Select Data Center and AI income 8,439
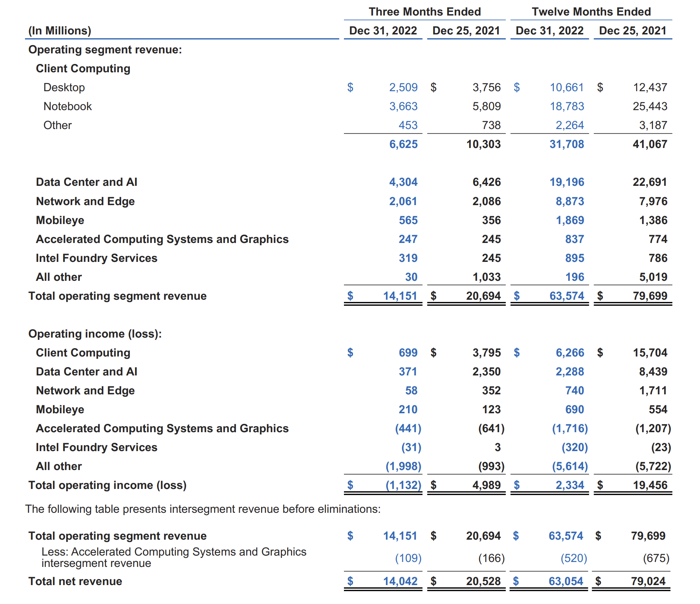700x604 pixels. pyautogui.click(x=653, y=372)
